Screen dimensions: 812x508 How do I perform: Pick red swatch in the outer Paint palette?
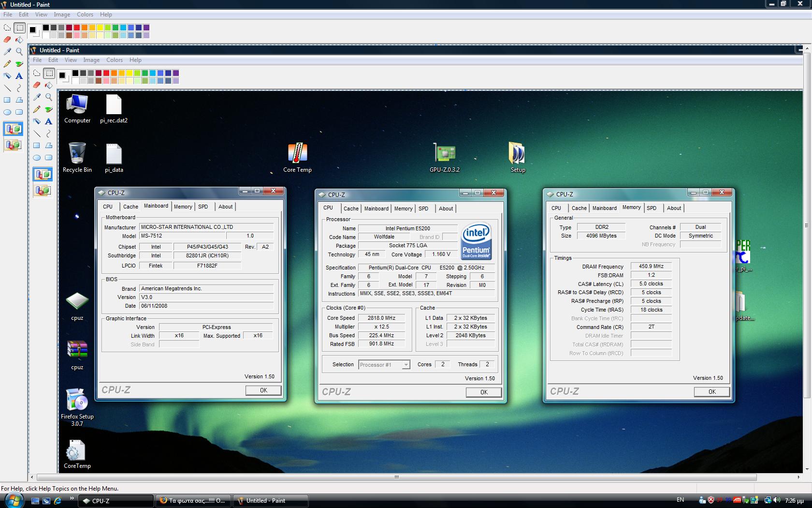click(x=77, y=28)
